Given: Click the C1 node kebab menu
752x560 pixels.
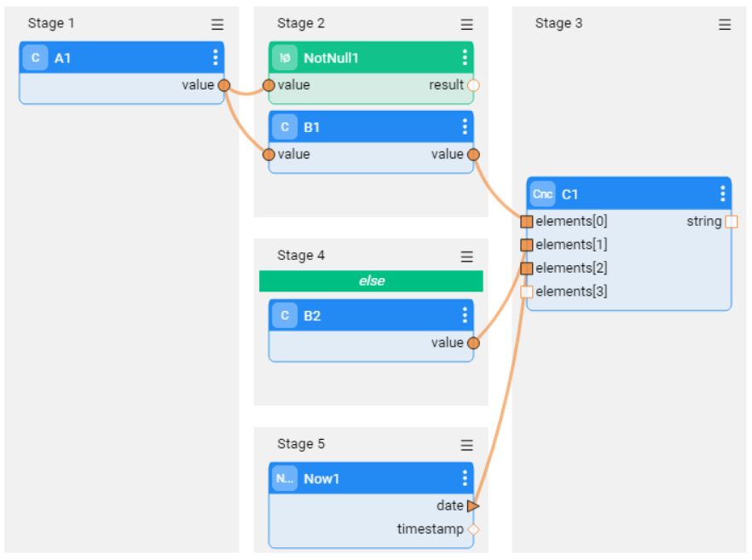Looking at the screenshot, I should coord(723,193).
